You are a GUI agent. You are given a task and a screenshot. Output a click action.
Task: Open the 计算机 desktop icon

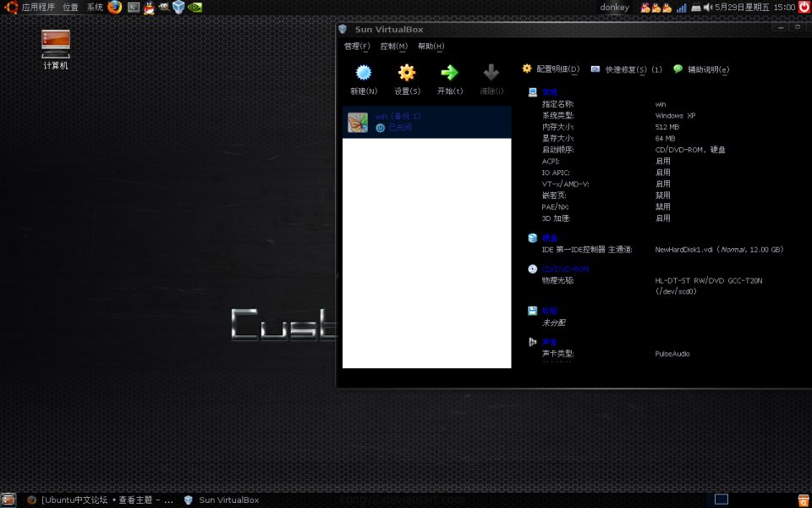pyautogui.click(x=56, y=50)
